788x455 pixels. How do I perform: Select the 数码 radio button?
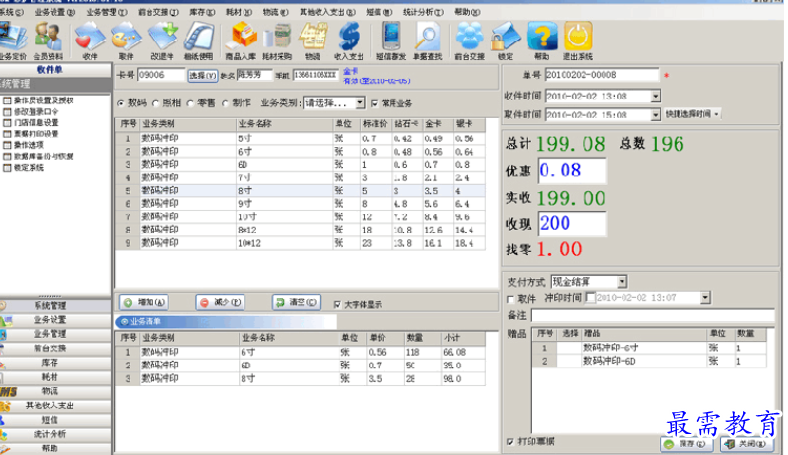(121, 103)
